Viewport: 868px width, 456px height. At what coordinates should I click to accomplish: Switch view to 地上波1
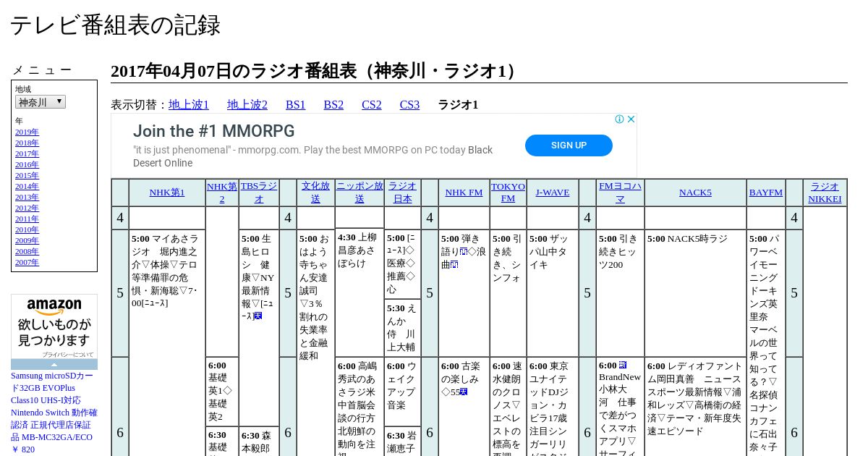pyautogui.click(x=189, y=104)
